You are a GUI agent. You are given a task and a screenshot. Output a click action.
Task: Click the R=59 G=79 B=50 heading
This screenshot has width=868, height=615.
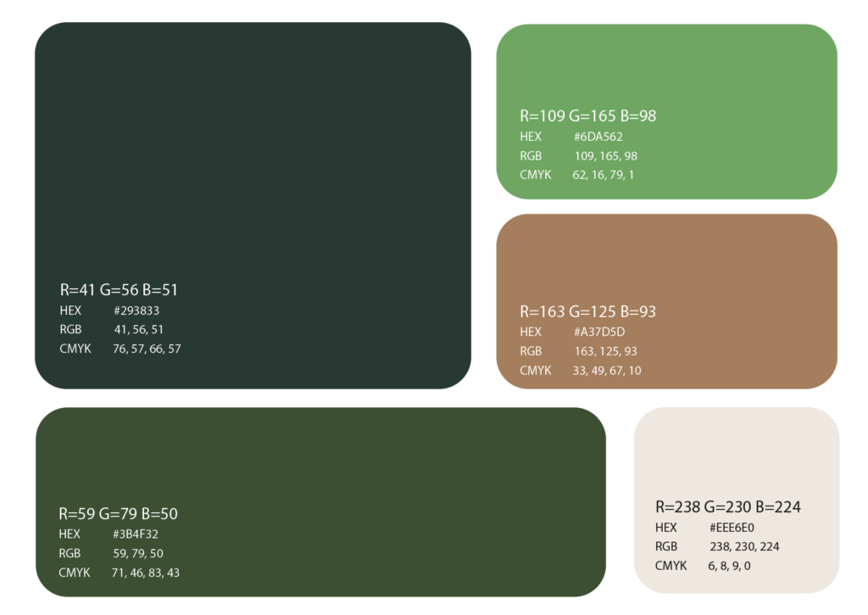(x=118, y=513)
